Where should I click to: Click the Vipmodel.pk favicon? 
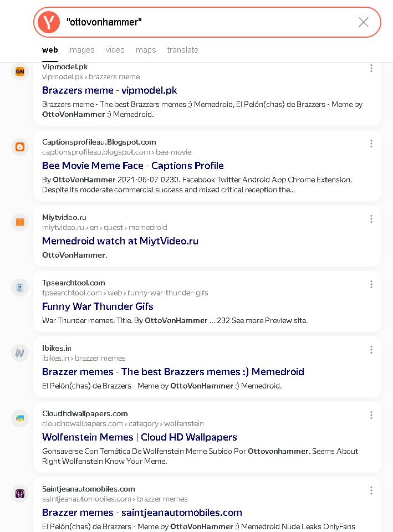[20, 71]
